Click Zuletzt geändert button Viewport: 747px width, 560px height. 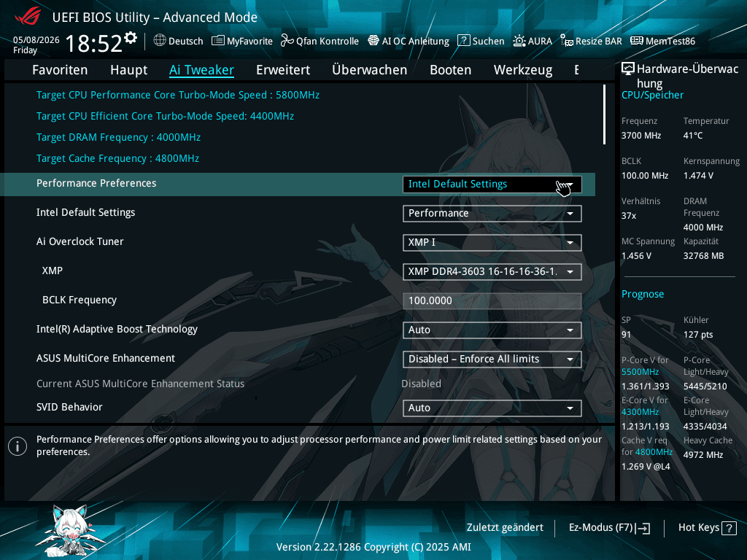[505, 528]
